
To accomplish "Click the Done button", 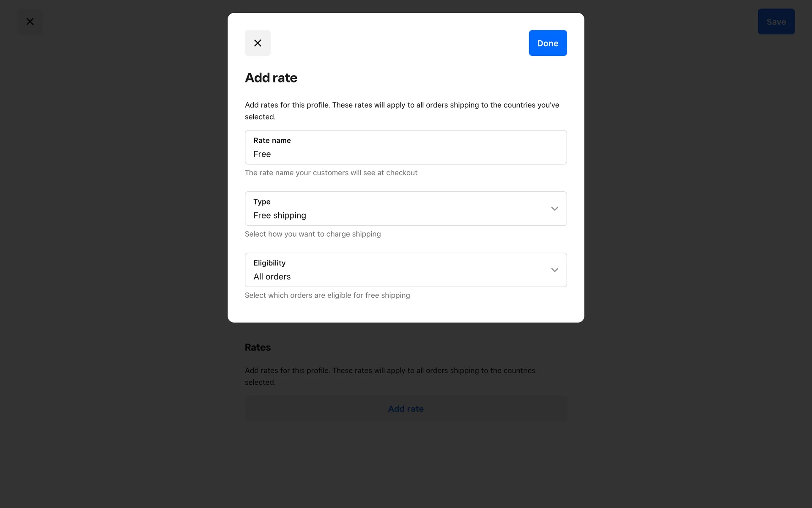I will [x=547, y=43].
